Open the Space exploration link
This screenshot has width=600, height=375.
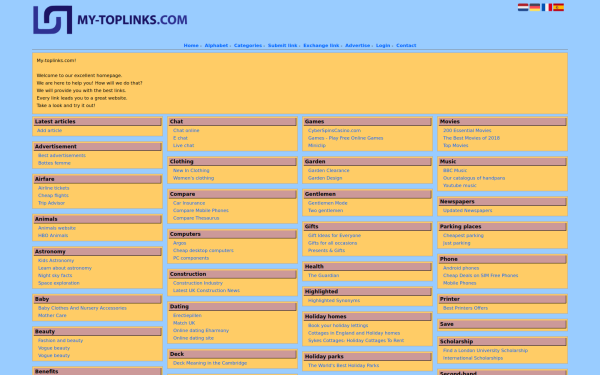point(59,283)
